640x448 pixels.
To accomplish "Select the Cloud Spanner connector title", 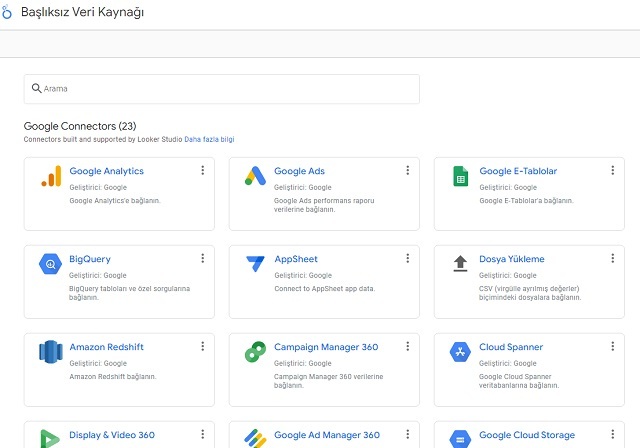I will click(511, 347).
